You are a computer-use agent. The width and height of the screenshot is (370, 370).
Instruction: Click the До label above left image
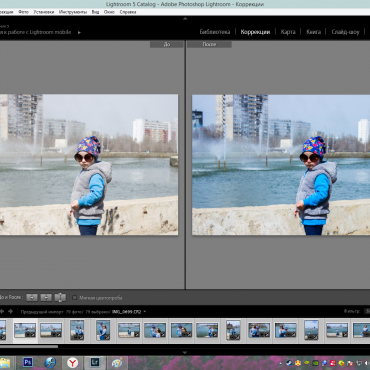167,44
